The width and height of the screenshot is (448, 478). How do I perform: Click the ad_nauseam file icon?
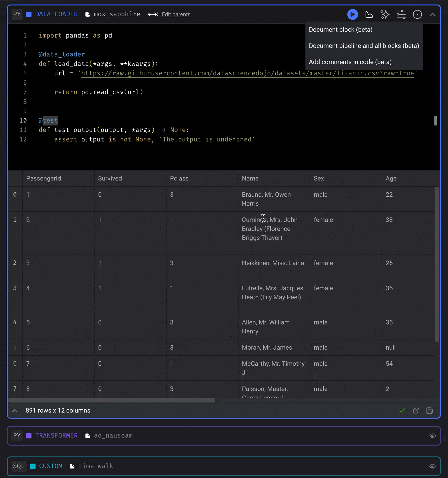pyautogui.click(x=88, y=436)
